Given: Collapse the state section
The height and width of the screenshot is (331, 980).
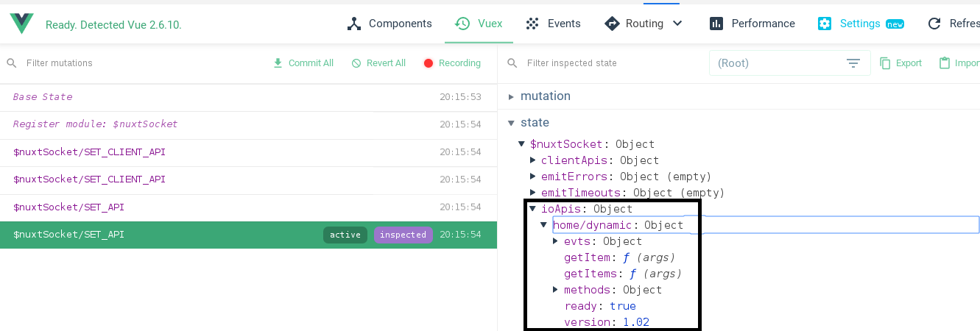Looking at the screenshot, I should pyautogui.click(x=512, y=123).
